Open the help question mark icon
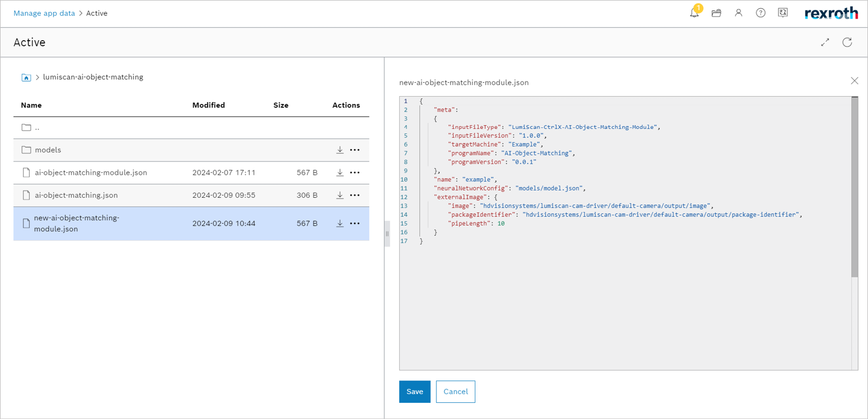Image resolution: width=868 pixels, height=419 pixels. click(x=761, y=13)
